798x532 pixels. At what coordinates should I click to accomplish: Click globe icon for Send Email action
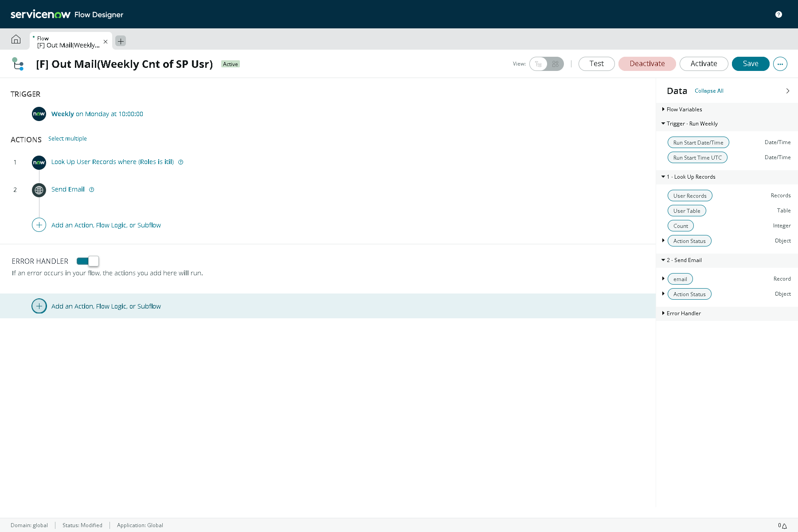pyautogui.click(x=39, y=190)
